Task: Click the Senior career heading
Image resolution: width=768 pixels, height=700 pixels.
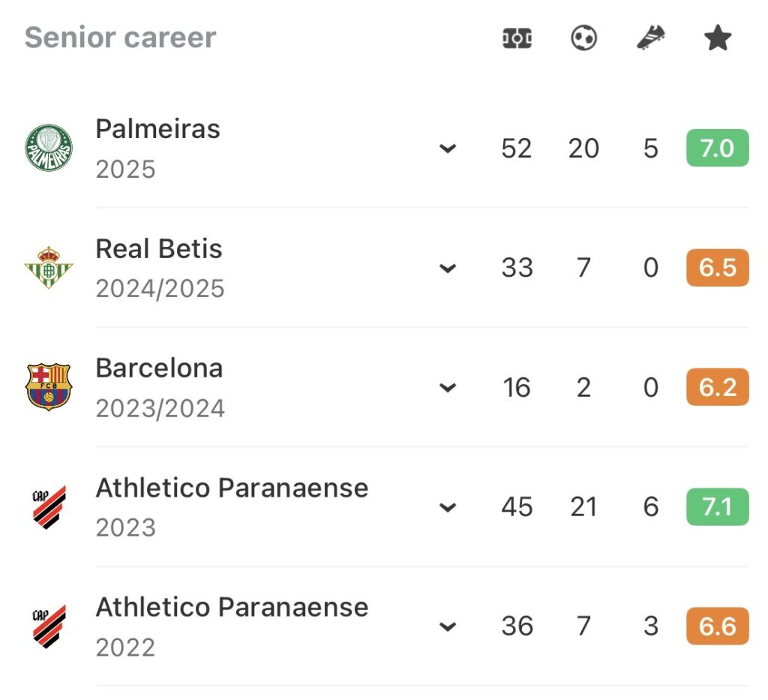Action: (120, 38)
